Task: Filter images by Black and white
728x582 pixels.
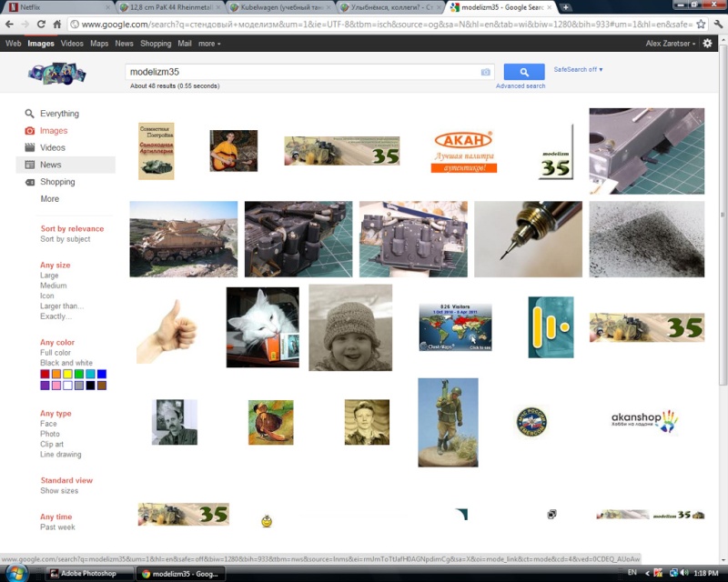Action: pyautogui.click(x=66, y=363)
